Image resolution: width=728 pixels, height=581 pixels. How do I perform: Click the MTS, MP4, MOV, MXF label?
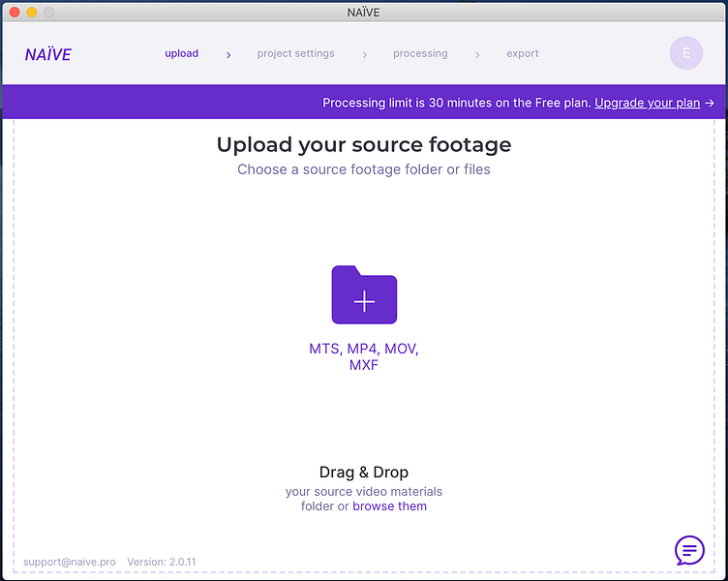pos(364,356)
